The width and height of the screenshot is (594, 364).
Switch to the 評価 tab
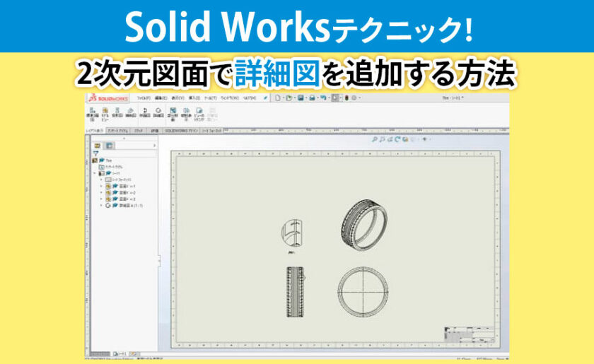click(155, 130)
